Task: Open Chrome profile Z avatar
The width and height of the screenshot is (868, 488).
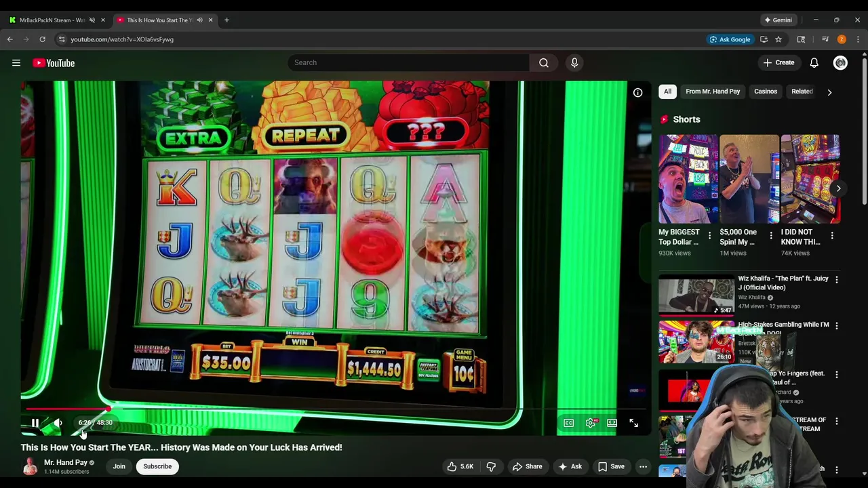Action: 842,39
